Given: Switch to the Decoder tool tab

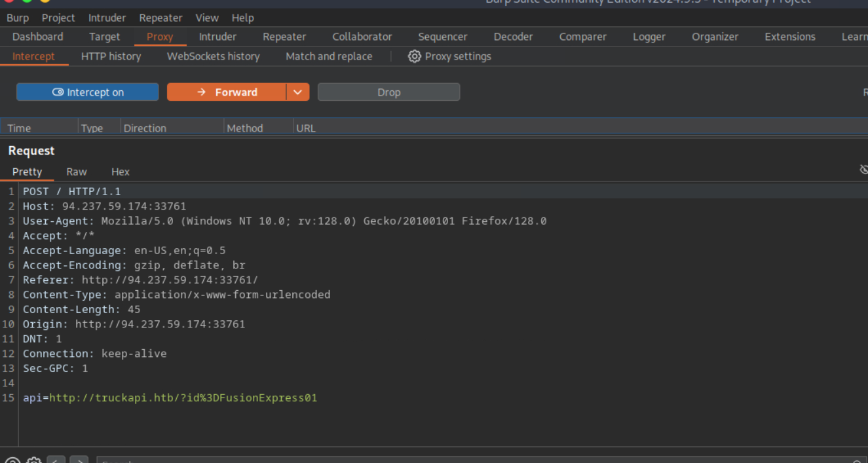Looking at the screenshot, I should point(513,37).
